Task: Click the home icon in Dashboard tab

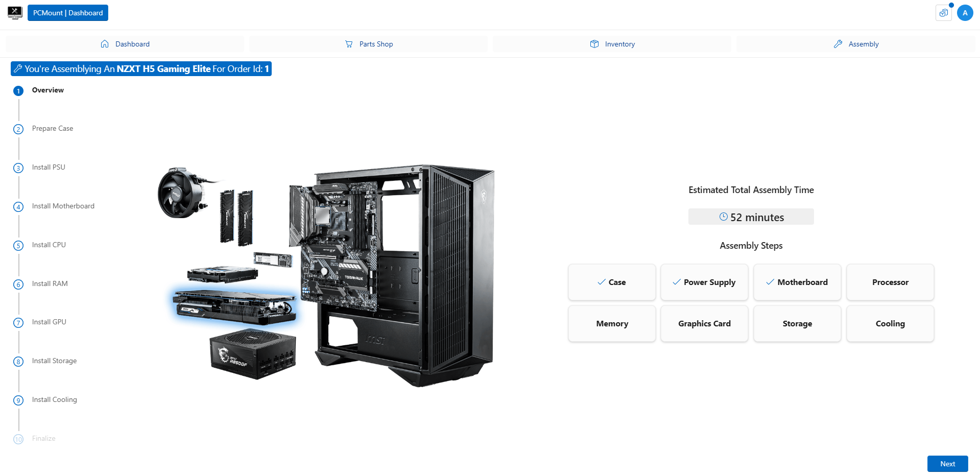Action: pyautogui.click(x=105, y=44)
